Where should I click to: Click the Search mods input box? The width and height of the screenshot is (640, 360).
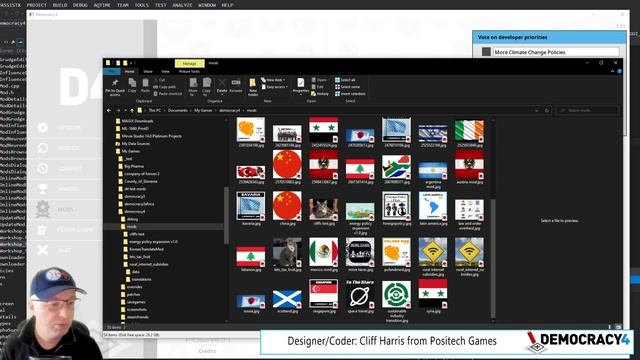coord(588,111)
